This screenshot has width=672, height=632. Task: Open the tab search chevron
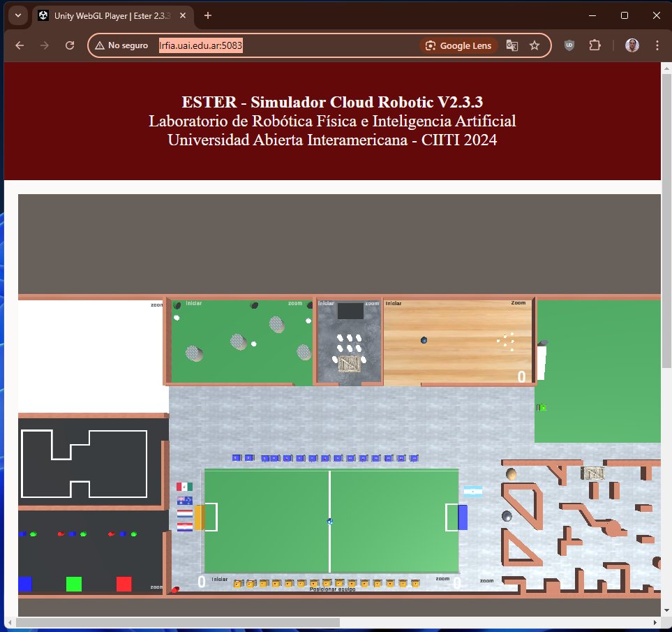tap(17, 15)
